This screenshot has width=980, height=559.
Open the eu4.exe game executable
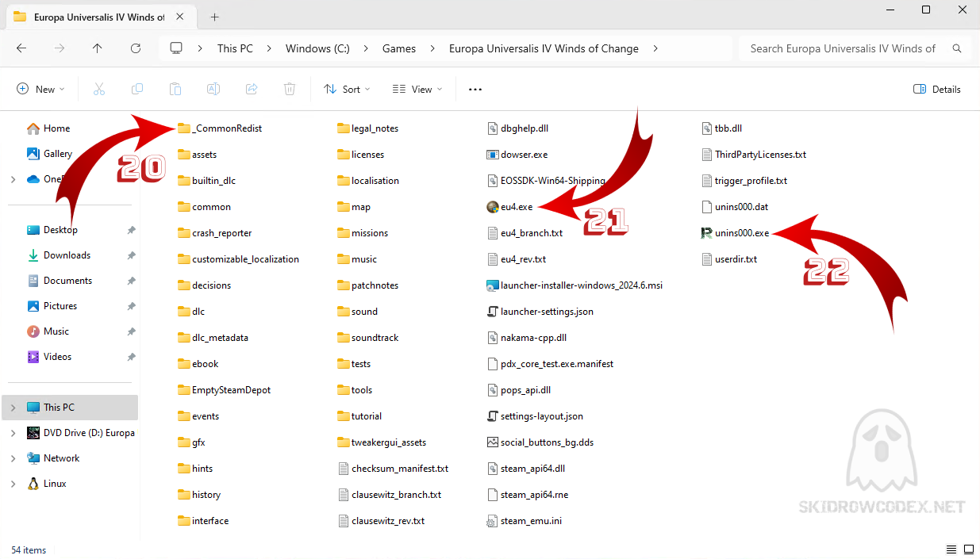516,207
